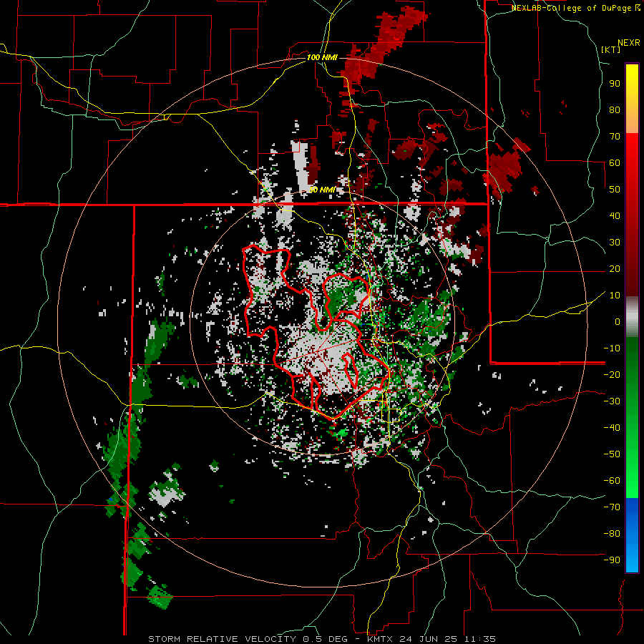The image size is (644, 644).
Task: Click the positive 20 tick label on the scale
Action: 615,269
